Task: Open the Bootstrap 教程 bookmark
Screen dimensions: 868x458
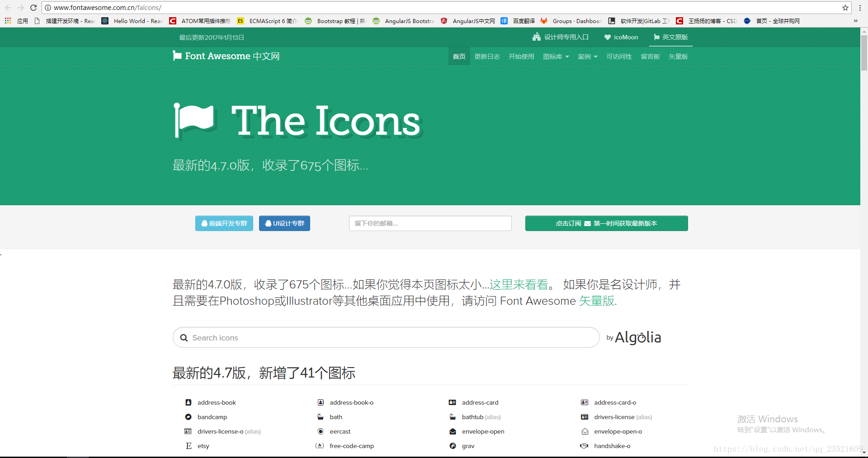Action: click(x=335, y=21)
